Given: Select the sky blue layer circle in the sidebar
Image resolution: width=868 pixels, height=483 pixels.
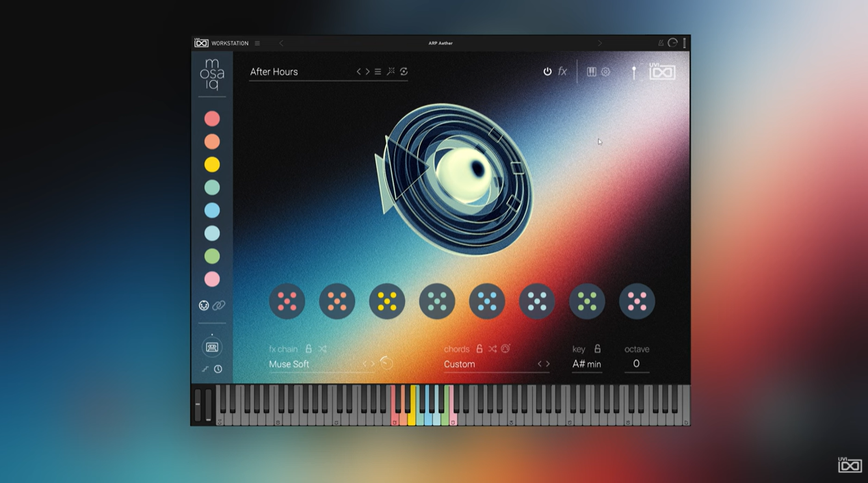Looking at the screenshot, I should [212, 210].
